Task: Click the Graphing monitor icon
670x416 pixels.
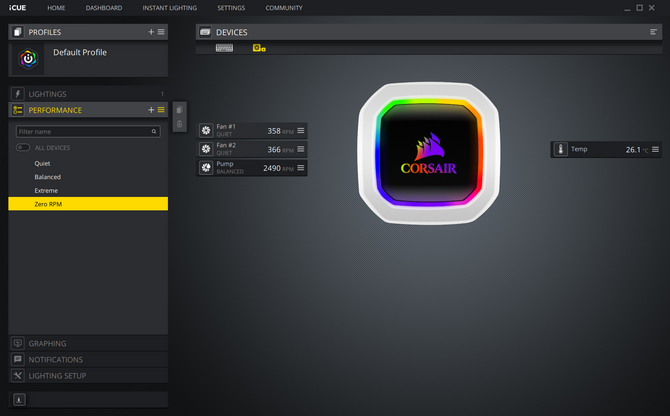Action: pyautogui.click(x=18, y=343)
